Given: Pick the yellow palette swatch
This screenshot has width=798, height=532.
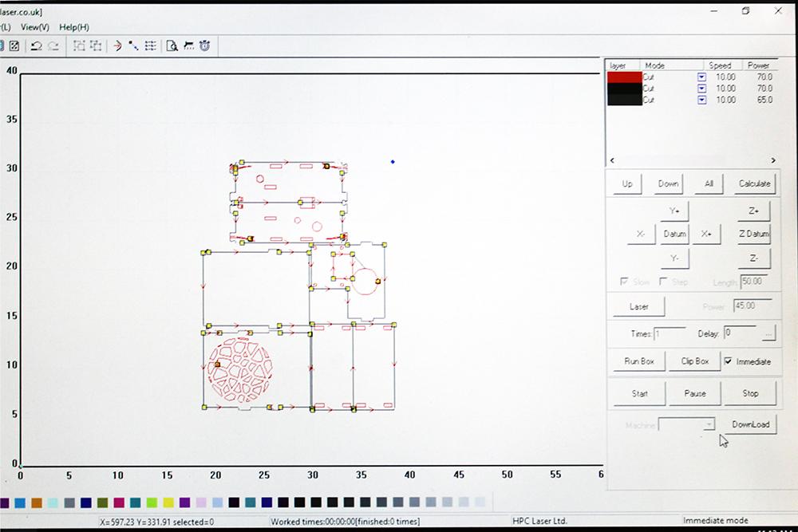Looking at the screenshot, I should pyautogui.click(x=168, y=503).
